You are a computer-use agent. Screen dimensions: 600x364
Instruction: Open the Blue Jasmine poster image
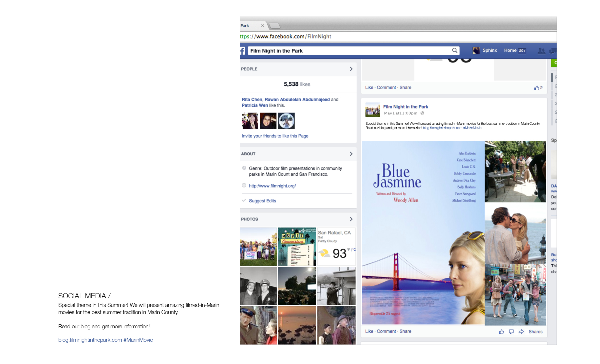[x=423, y=233]
